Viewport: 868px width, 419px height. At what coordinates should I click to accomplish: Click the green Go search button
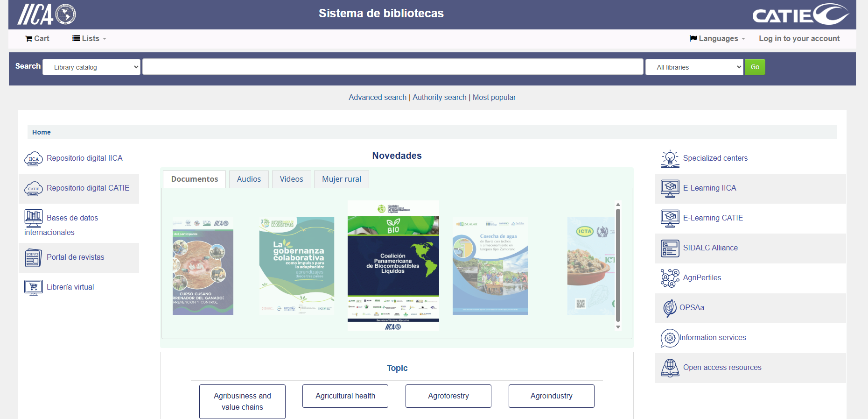pyautogui.click(x=755, y=67)
